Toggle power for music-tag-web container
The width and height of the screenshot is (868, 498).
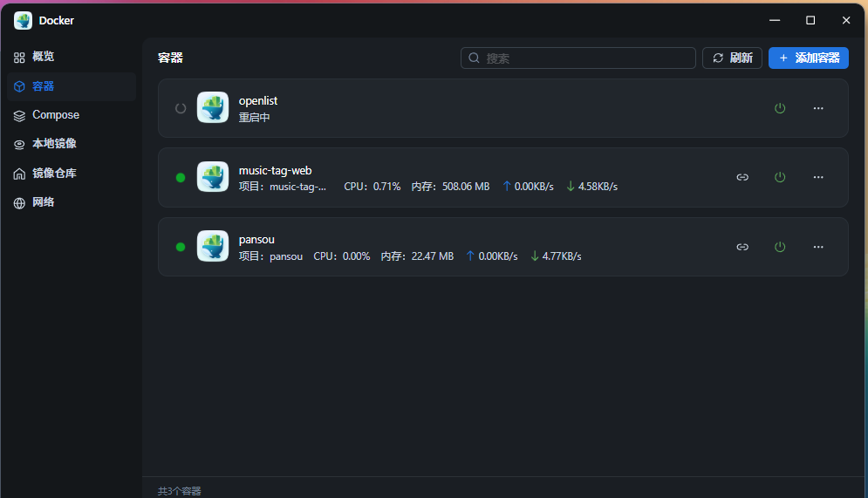point(779,177)
